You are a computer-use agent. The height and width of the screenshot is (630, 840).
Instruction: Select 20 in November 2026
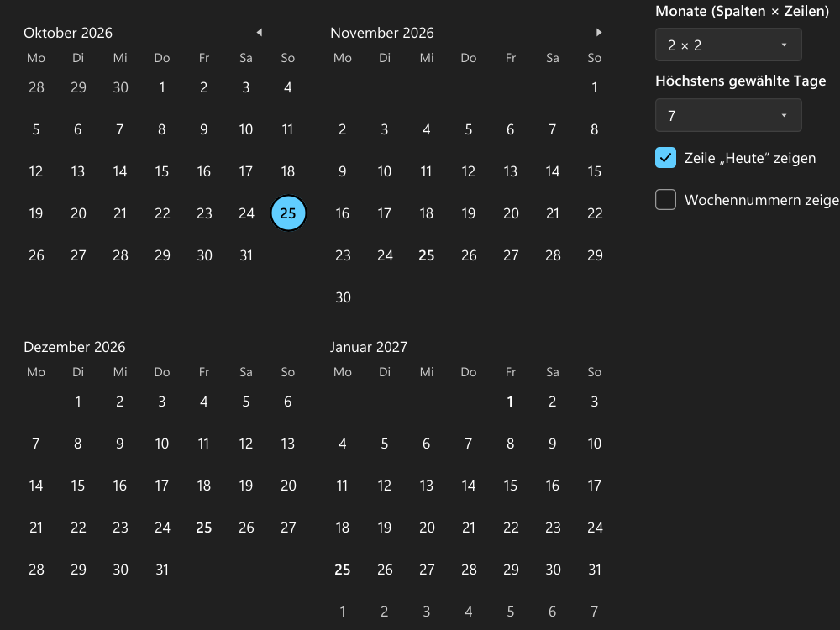click(511, 213)
